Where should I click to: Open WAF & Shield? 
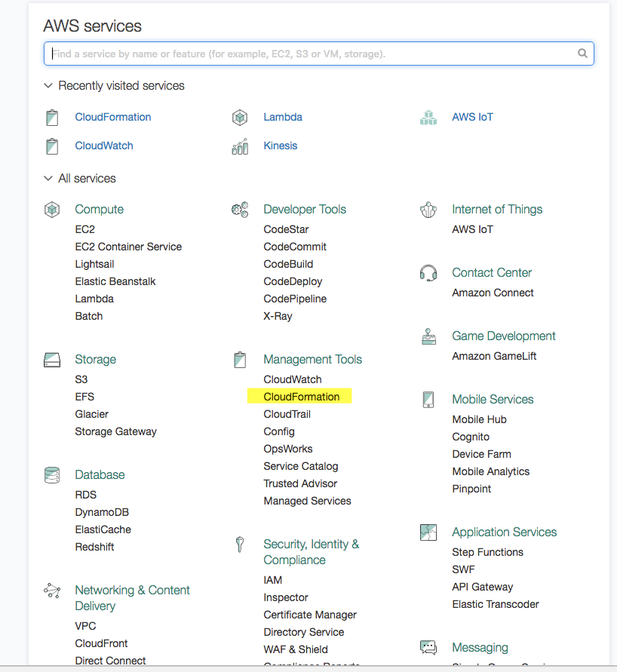click(x=296, y=649)
